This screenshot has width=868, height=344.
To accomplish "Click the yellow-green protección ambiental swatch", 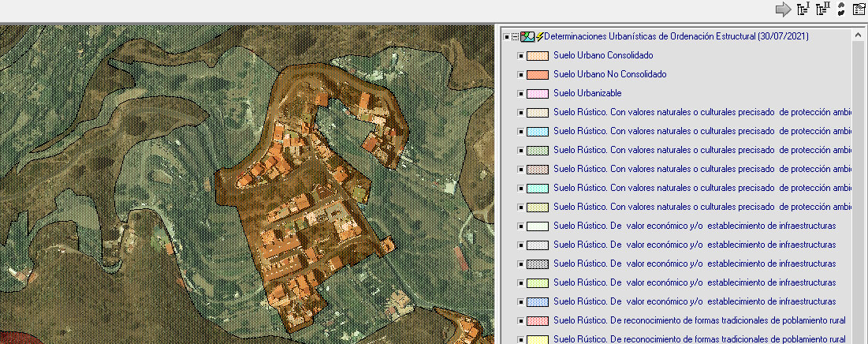I will tap(538, 208).
